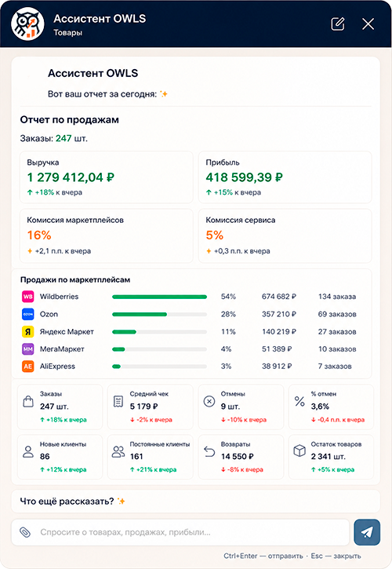Click the Отчет по продажам heading
The image size is (392, 569).
pos(69,120)
